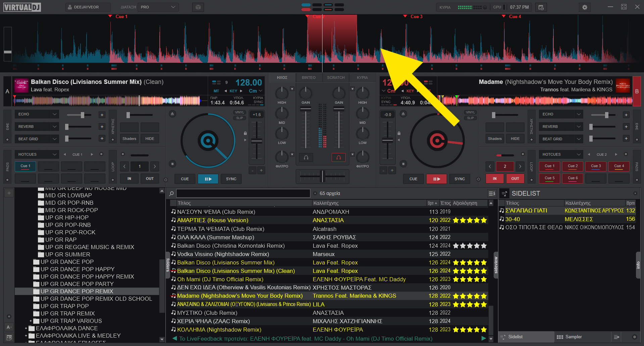Toggle VINYL mode on deck B
The image size is (644, 346).
470,112
